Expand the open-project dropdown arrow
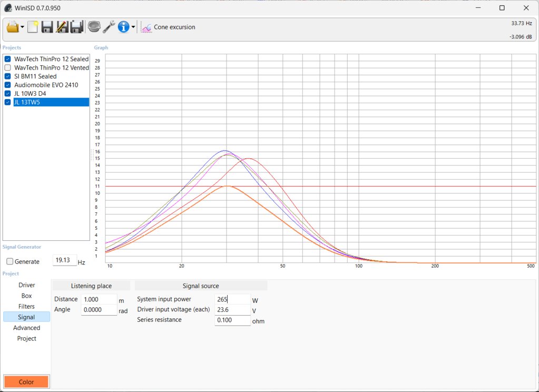Viewport: 539px width, 392px height. (x=22, y=27)
